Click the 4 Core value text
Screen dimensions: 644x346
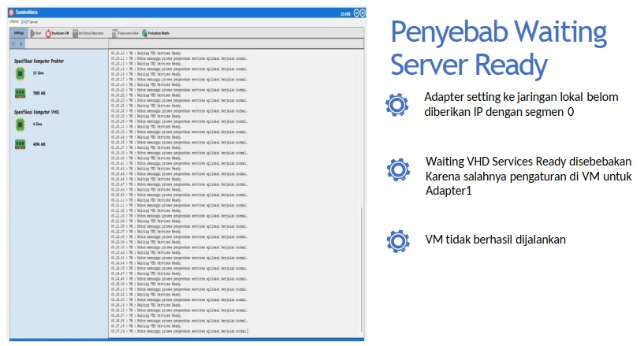(x=37, y=124)
